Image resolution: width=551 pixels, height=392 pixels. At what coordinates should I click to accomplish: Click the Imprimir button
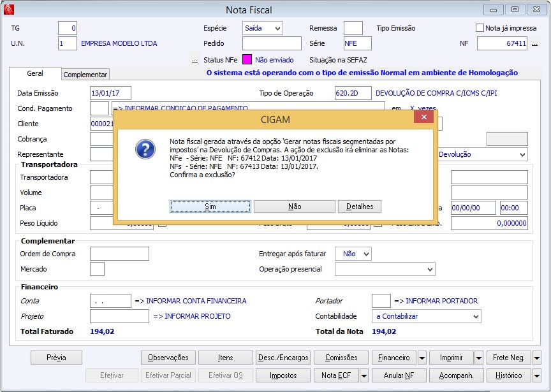coord(452,358)
